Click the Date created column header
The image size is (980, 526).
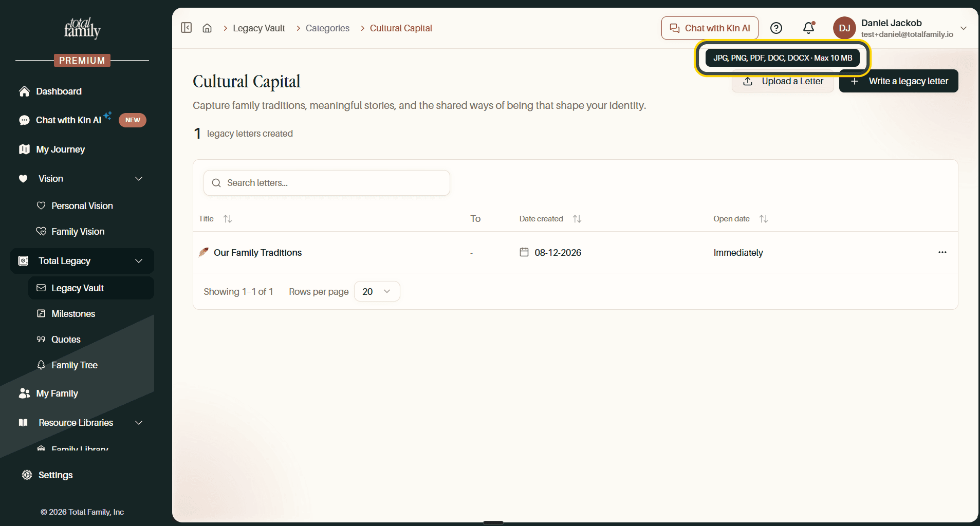coord(541,219)
